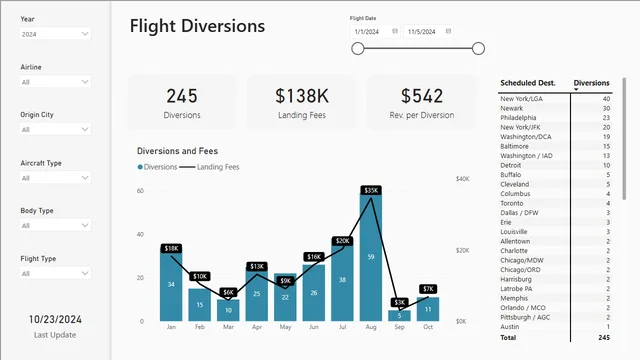Select the Austin table row

pos(555,327)
